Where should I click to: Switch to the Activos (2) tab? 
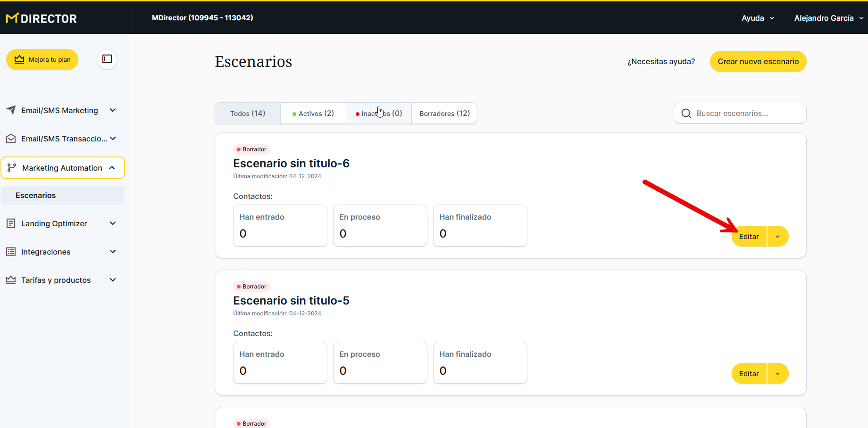tap(313, 114)
